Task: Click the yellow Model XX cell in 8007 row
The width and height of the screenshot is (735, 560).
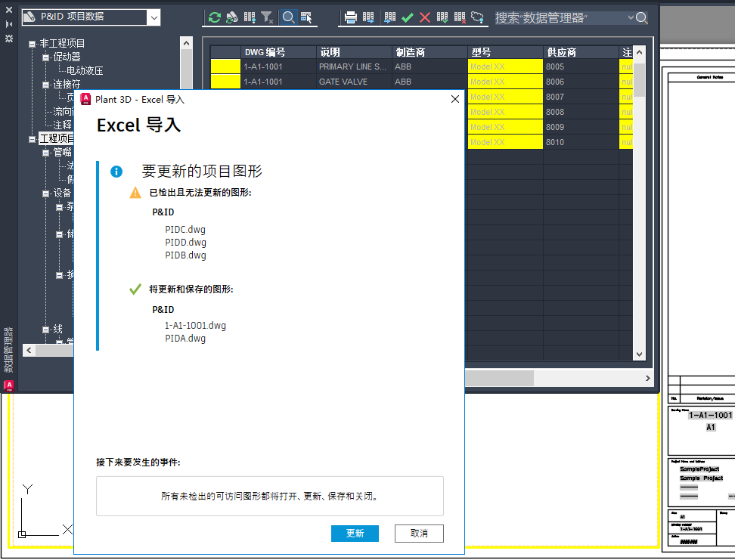Action: tap(505, 97)
